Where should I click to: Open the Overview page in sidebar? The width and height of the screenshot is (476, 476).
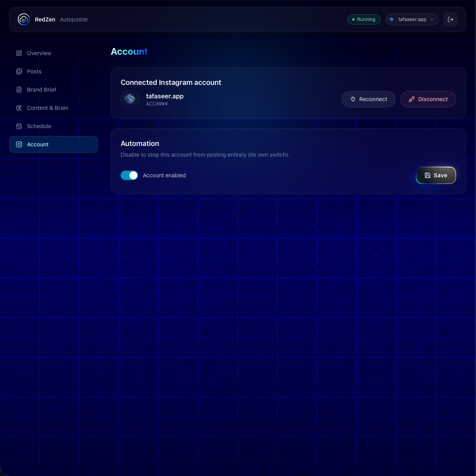pyautogui.click(x=54, y=53)
